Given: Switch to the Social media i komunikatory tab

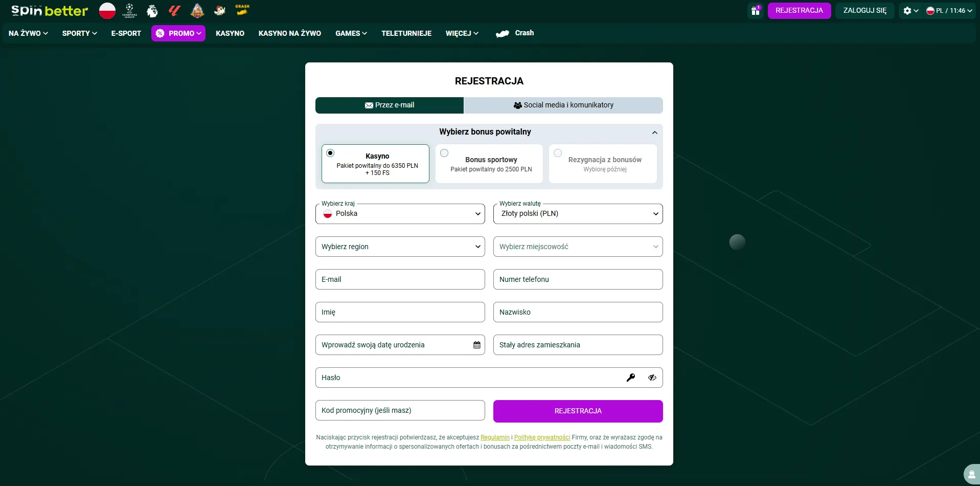Looking at the screenshot, I should click(563, 105).
